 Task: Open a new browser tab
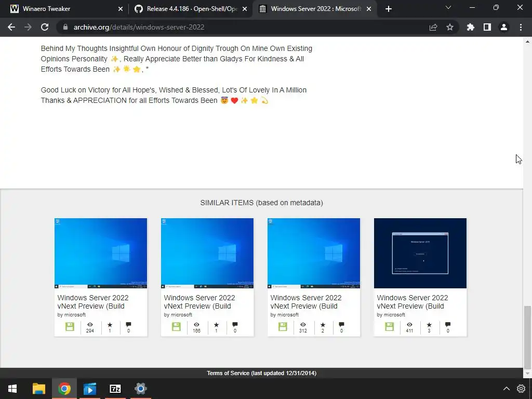pos(389,9)
